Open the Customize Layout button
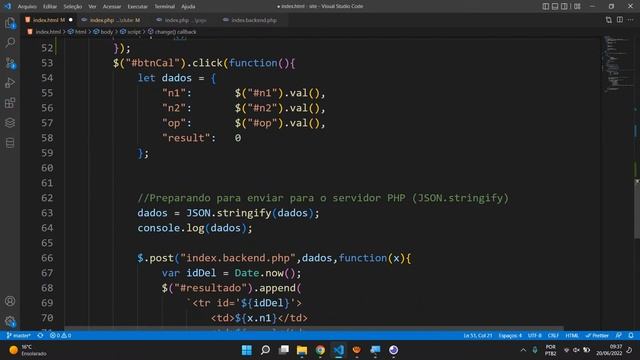This screenshot has width=640, height=360. [x=577, y=6]
